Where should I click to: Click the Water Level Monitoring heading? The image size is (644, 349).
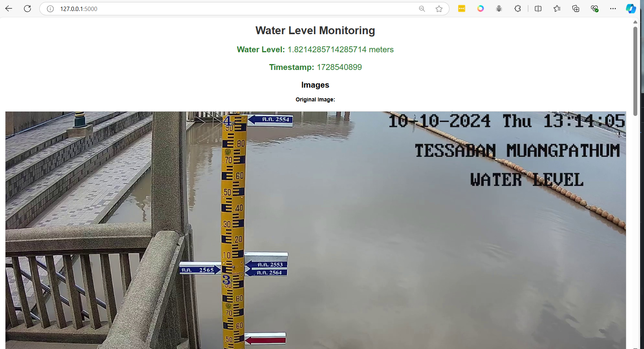coord(315,31)
